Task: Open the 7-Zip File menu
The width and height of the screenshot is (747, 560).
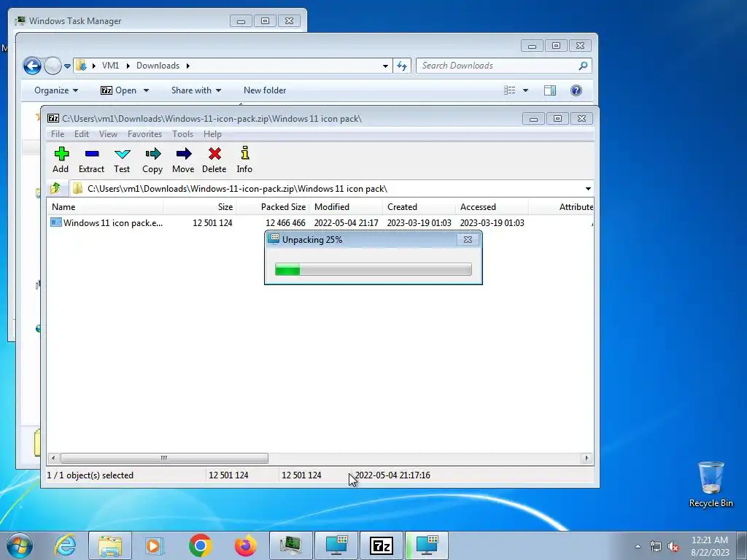Action: point(58,134)
